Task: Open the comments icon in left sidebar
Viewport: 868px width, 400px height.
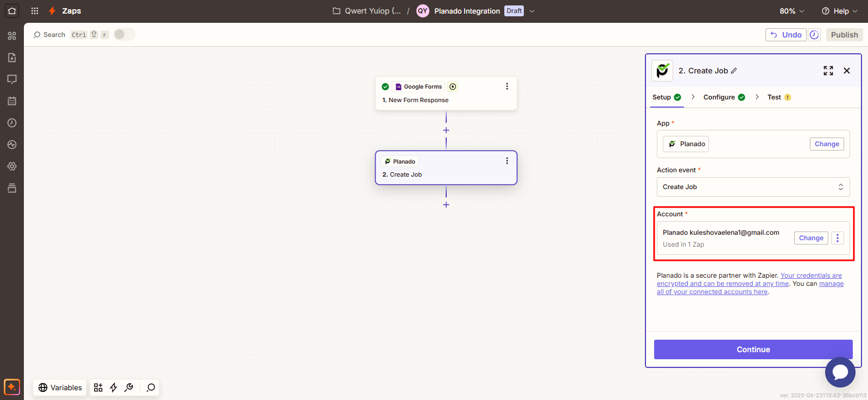Action: point(12,79)
